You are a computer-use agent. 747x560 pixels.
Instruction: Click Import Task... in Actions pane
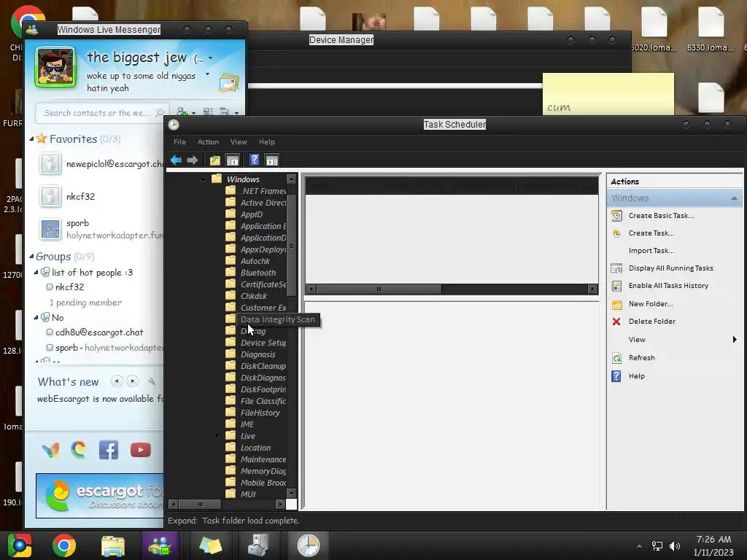pyautogui.click(x=651, y=251)
